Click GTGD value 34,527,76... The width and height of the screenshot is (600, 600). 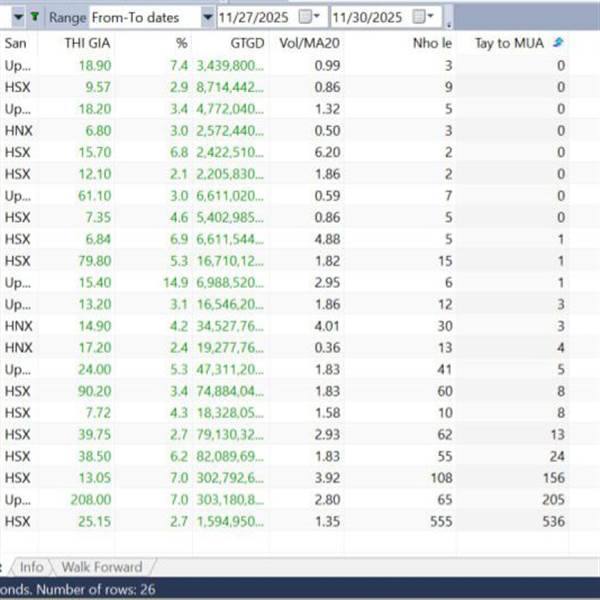(230, 326)
